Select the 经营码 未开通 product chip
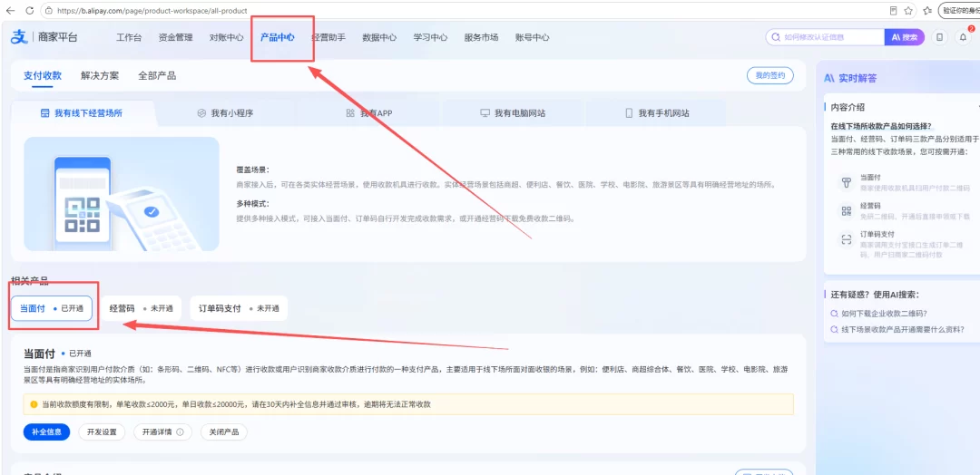980x475 pixels. click(x=142, y=308)
